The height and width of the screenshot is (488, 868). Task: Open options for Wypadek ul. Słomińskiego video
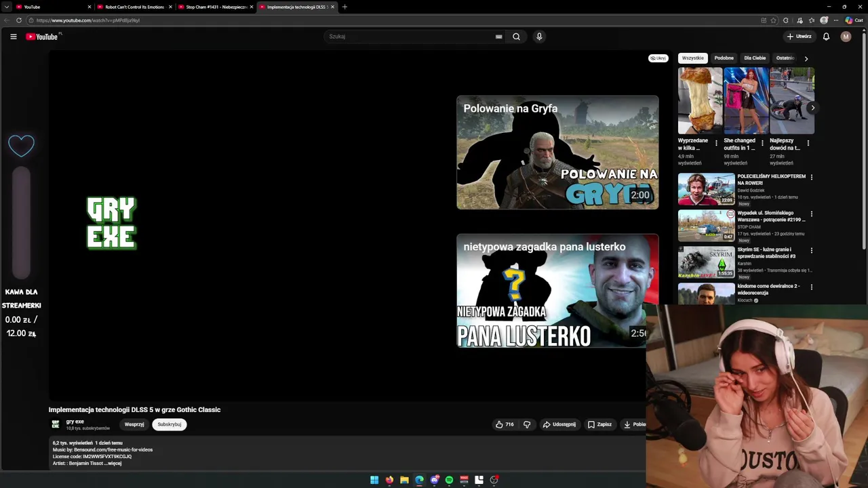pyautogui.click(x=812, y=214)
